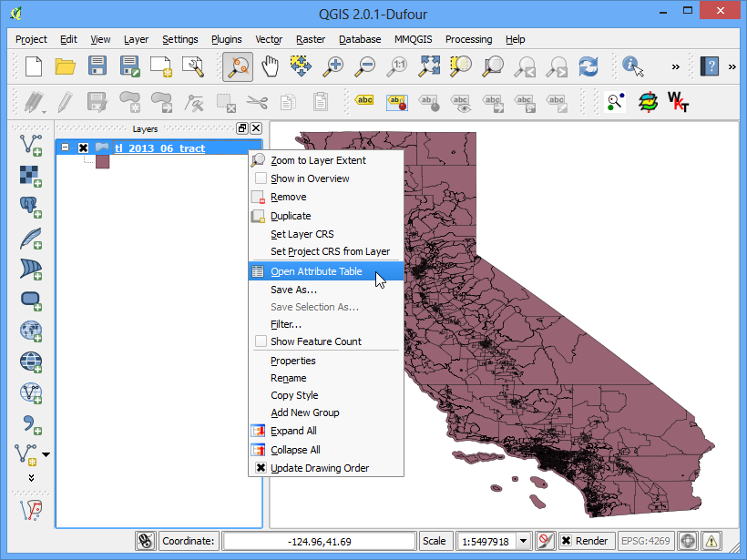
Task: Open the Processing menu
Action: (469, 39)
